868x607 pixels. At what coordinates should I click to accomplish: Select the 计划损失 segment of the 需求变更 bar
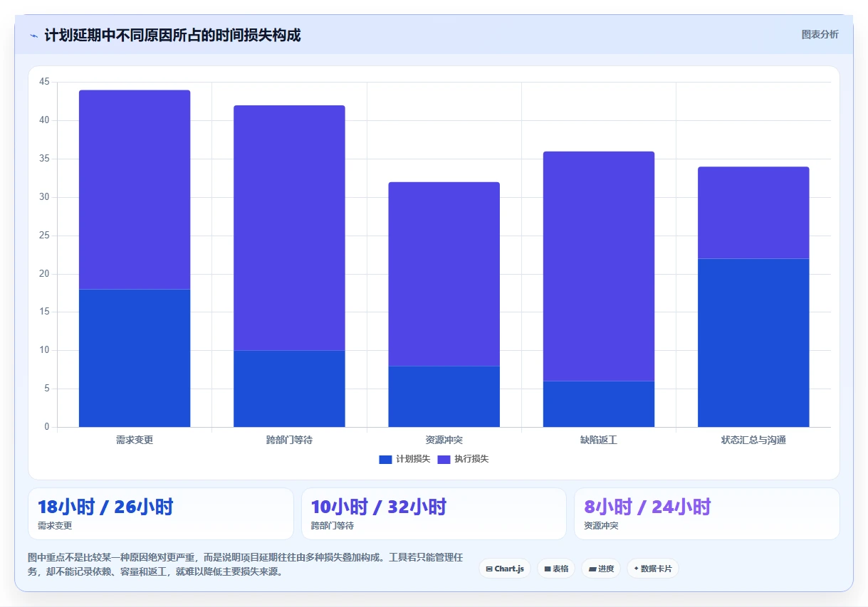135,358
